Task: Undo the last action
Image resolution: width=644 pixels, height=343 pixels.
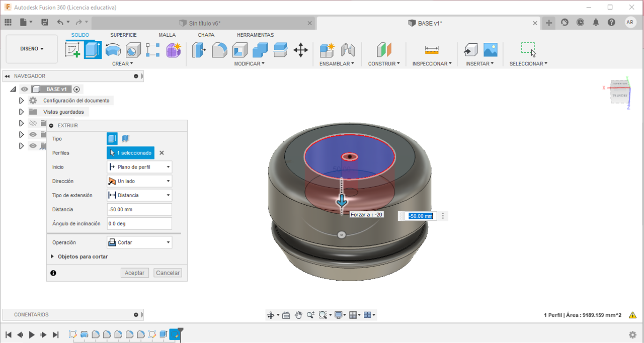Action: coord(60,22)
